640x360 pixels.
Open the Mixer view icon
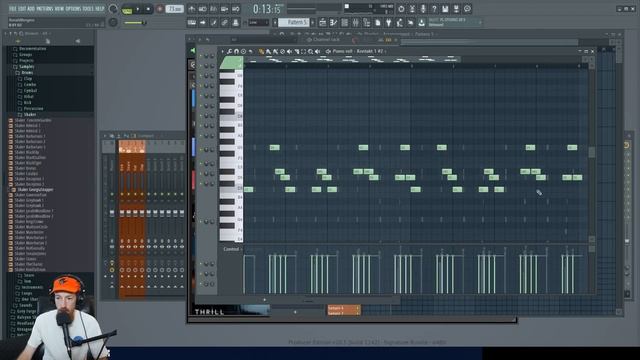[356, 23]
